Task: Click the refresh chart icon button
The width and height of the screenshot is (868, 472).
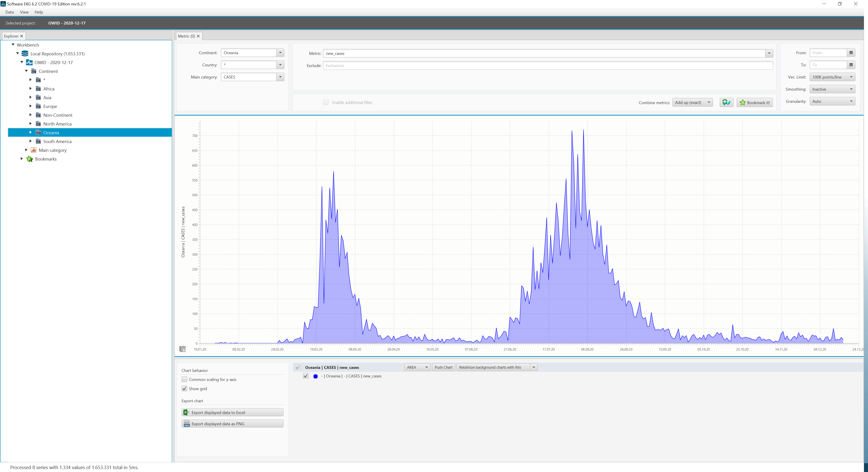Action: point(726,102)
